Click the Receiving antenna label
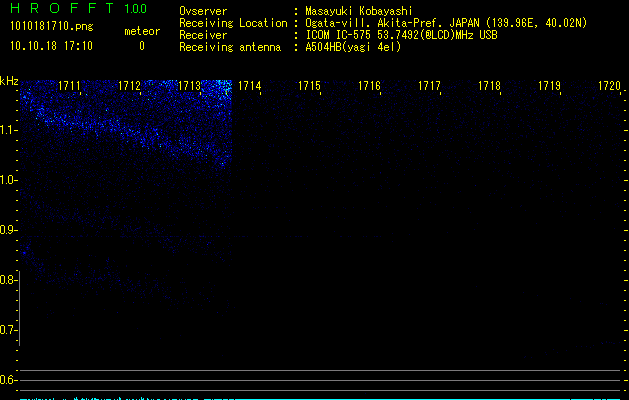 click(230, 47)
